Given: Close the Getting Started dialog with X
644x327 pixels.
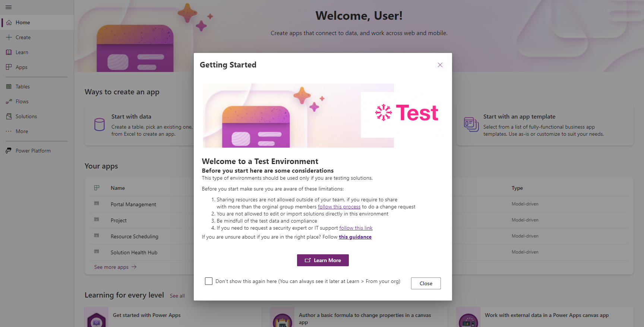Looking at the screenshot, I should click(440, 65).
